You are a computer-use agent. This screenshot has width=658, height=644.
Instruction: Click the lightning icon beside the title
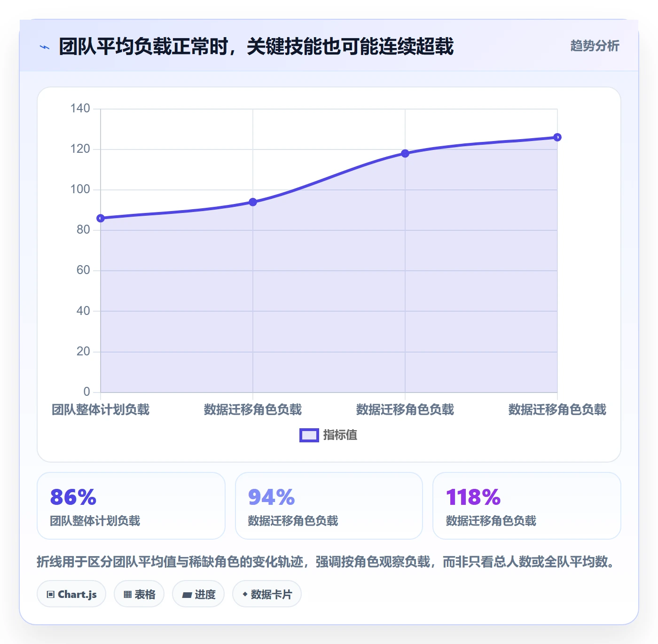point(45,47)
